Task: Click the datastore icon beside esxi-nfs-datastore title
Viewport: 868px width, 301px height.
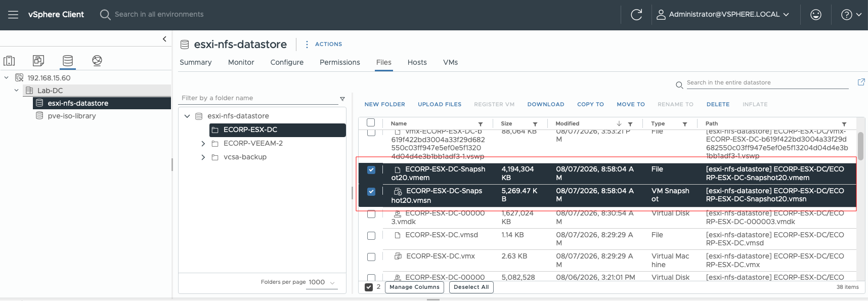Action: tap(185, 45)
